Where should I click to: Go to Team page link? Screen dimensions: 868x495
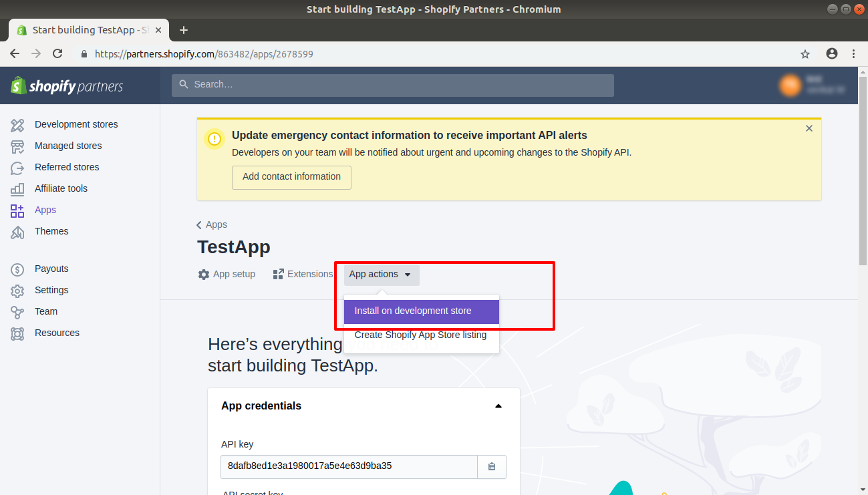[x=46, y=312]
